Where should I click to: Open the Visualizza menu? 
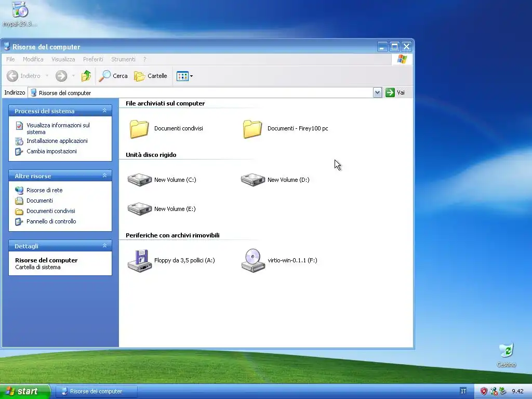(x=63, y=59)
